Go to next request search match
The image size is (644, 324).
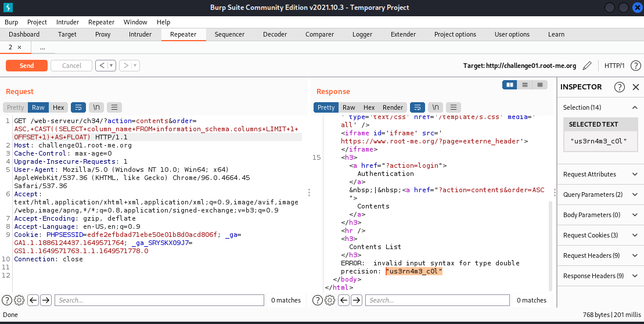click(x=46, y=300)
